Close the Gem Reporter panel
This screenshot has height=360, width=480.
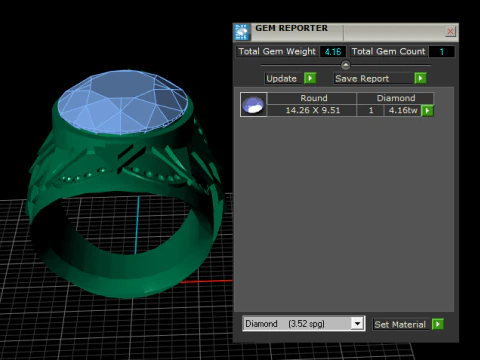tap(450, 31)
